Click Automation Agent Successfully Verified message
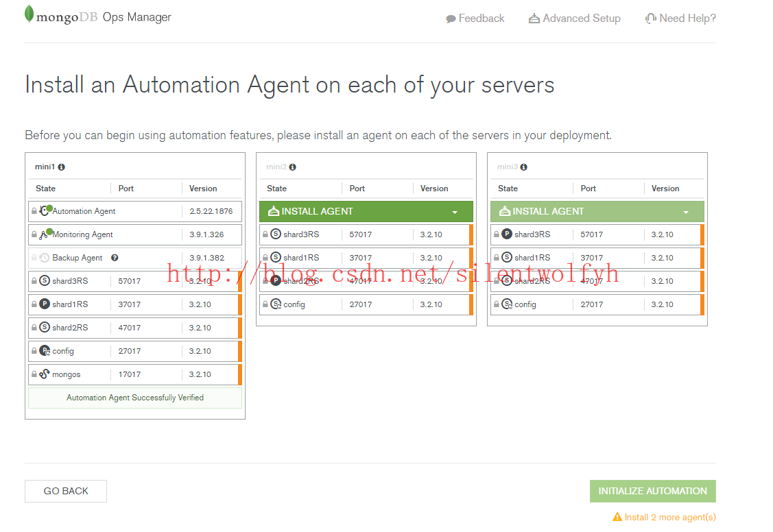This screenshot has height=532, width=773. [135, 398]
